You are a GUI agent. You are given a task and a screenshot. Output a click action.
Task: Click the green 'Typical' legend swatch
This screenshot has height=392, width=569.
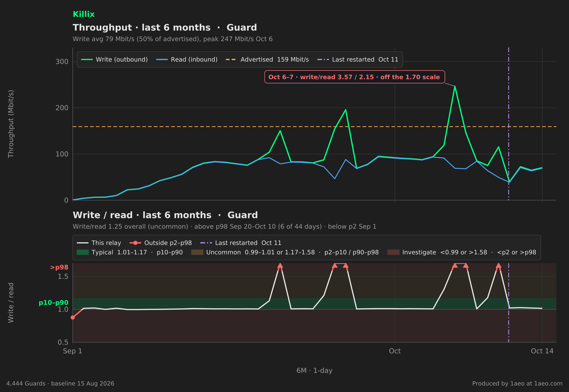pos(83,252)
